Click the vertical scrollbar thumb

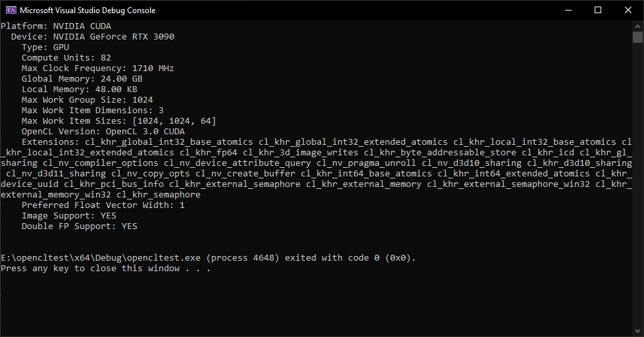pyautogui.click(x=638, y=37)
